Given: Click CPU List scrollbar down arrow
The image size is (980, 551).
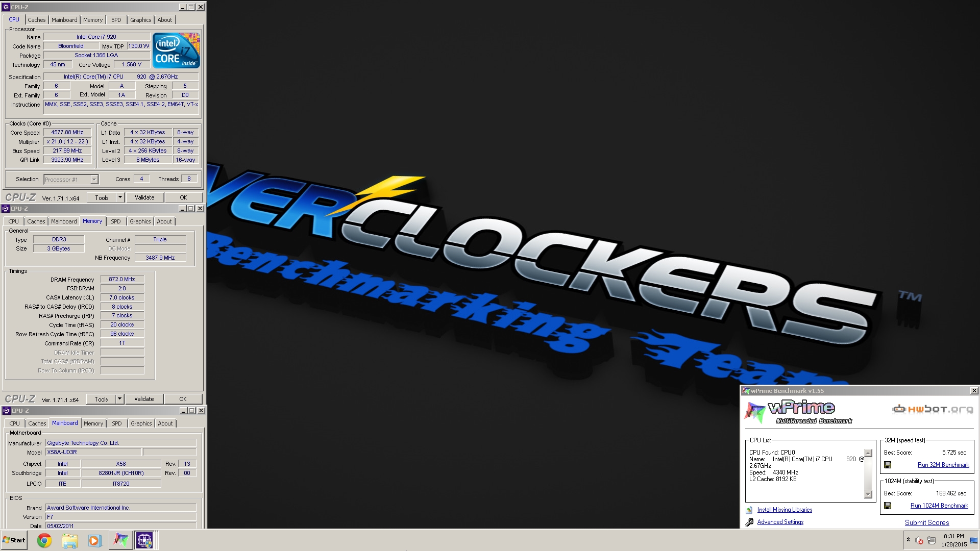Looking at the screenshot, I should (x=868, y=494).
